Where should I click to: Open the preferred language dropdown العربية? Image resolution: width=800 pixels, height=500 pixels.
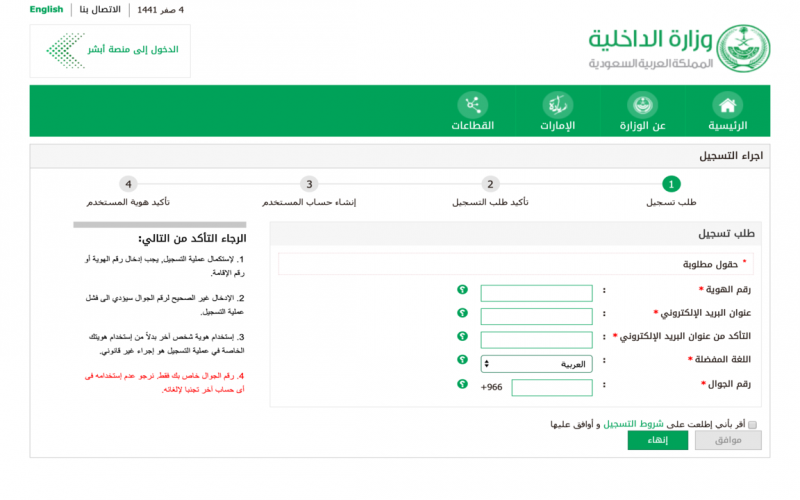click(x=536, y=364)
